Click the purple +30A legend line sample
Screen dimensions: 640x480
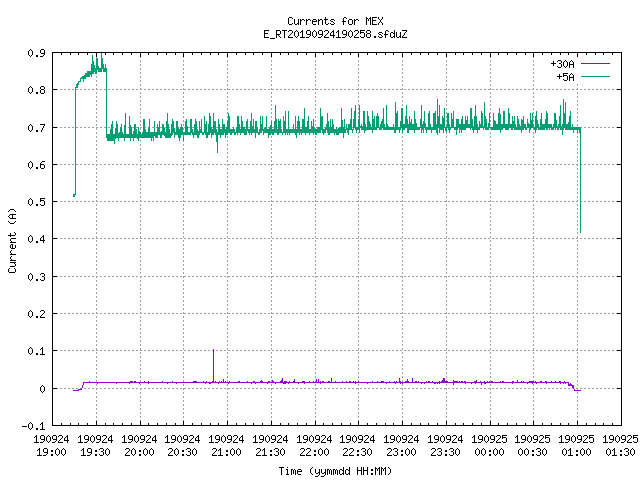(595, 64)
